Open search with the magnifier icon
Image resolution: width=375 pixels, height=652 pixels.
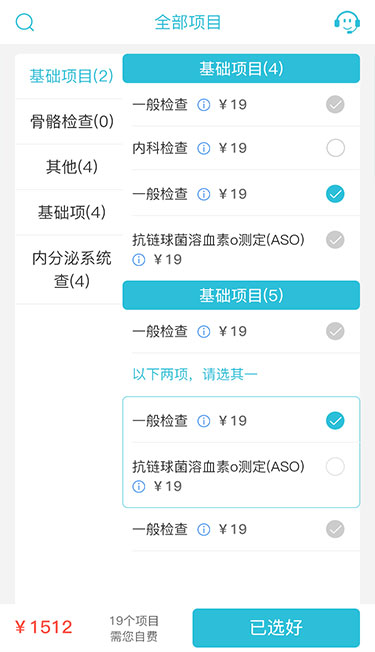tap(25, 22)
